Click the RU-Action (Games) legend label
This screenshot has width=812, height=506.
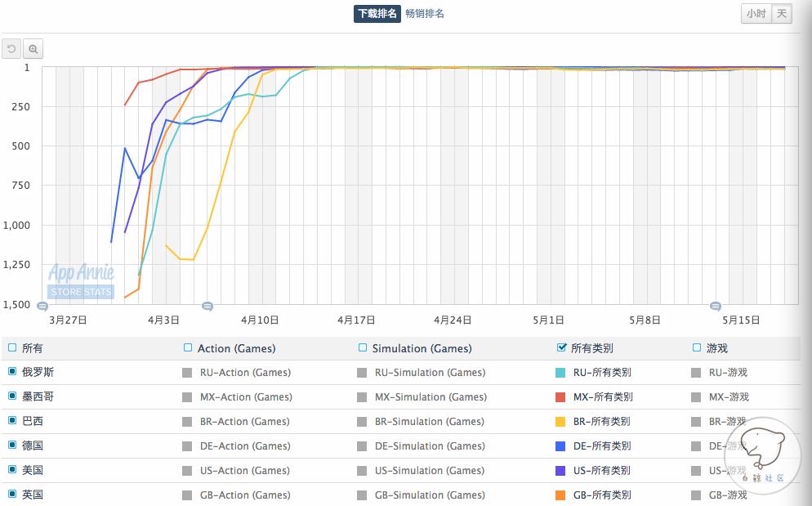[245, 372]
